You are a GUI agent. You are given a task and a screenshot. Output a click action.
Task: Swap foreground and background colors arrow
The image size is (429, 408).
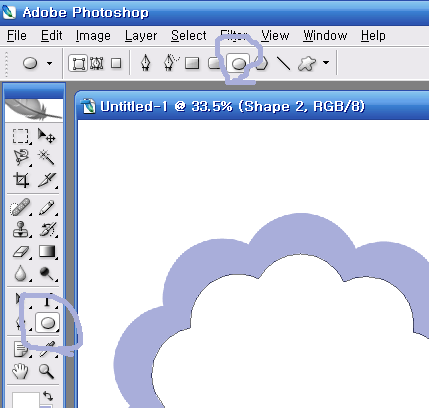49,396
